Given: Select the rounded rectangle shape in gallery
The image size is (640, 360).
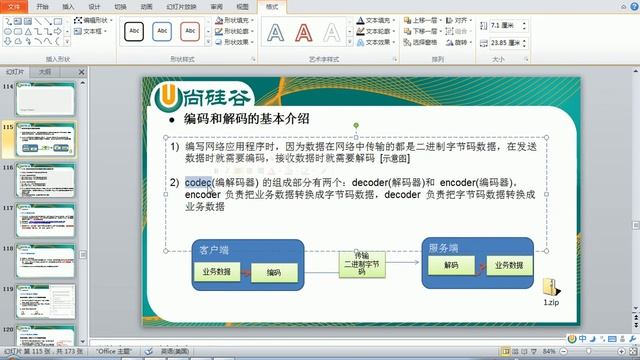Looking at the screenshot, I should point(18,31).
